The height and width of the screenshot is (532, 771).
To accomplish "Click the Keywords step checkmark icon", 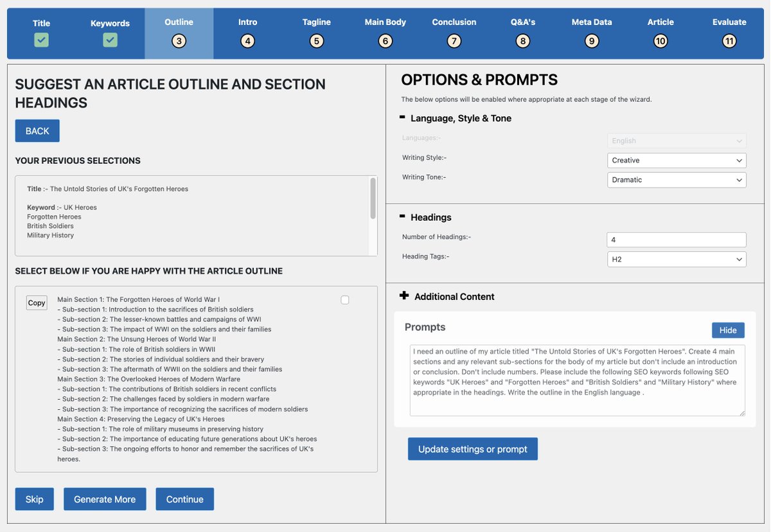I will click(110, 40).
